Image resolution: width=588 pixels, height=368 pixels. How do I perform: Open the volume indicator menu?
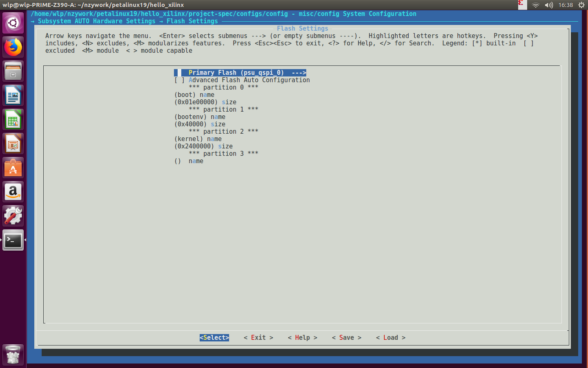(x=548, y=5)
